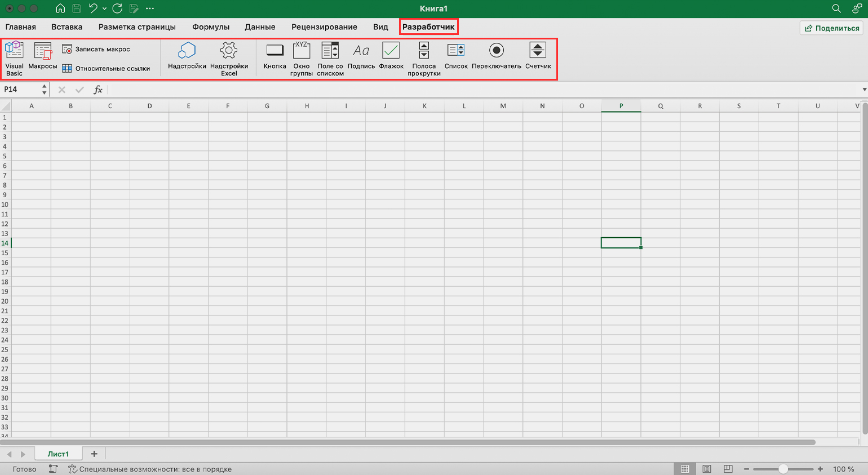The image size is (868, 475).
Task: Select column header P
Action: [x=621, y=106]
